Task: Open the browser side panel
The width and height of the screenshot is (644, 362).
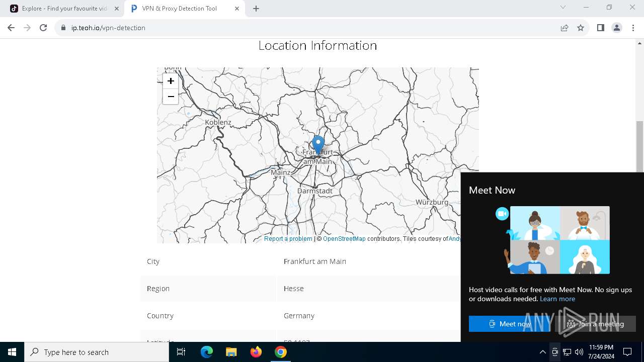Action: [600, 28]
